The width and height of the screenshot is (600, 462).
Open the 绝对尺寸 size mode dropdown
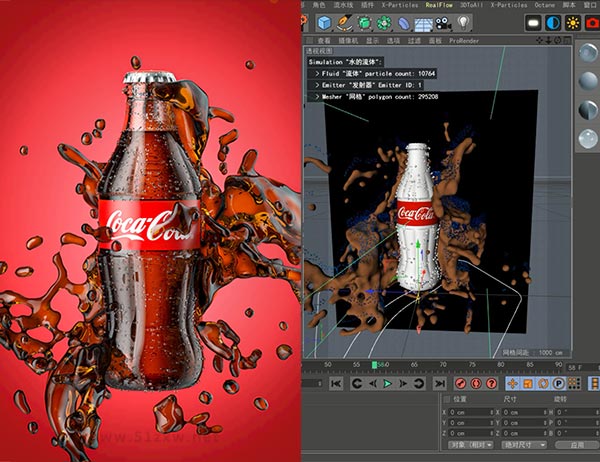(524, 445)
